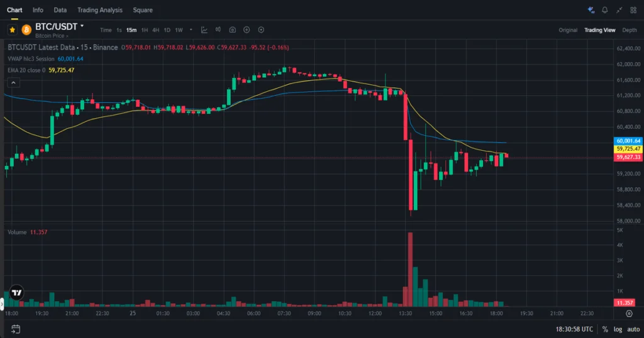The image size is (644, 338).
Task: Open the BTC/USDT pair dropdown
Action: coord(82,26)
